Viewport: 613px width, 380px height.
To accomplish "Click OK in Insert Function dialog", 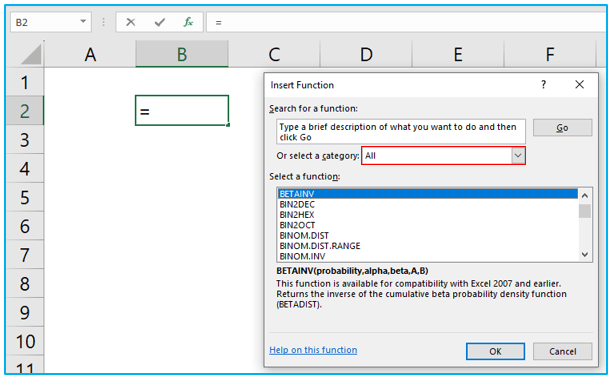I will point(495,351).
